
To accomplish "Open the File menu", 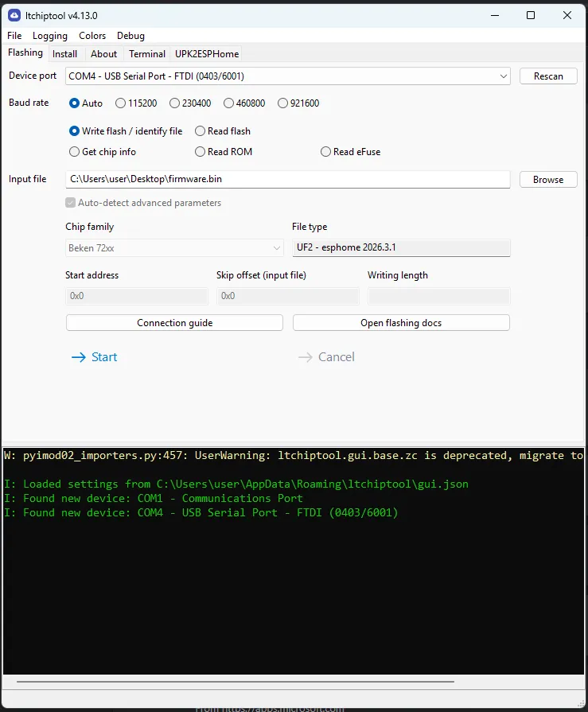I will click(x=14, y=36).
